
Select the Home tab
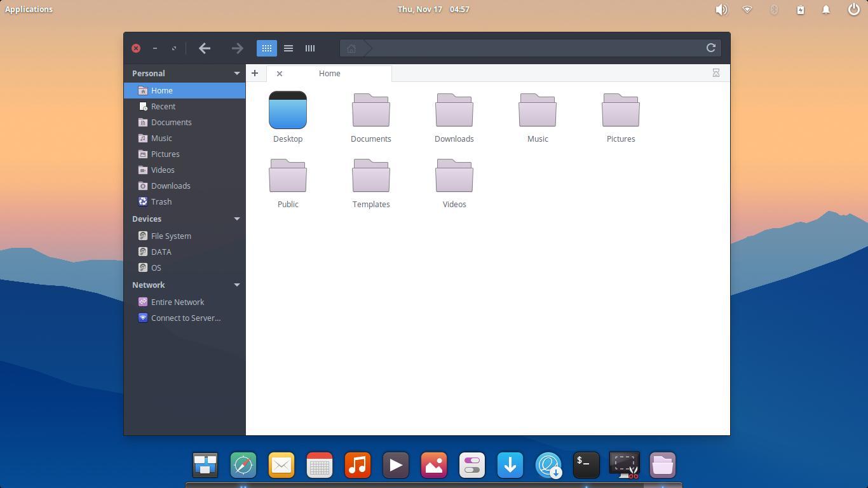click(x=329, y=73)
